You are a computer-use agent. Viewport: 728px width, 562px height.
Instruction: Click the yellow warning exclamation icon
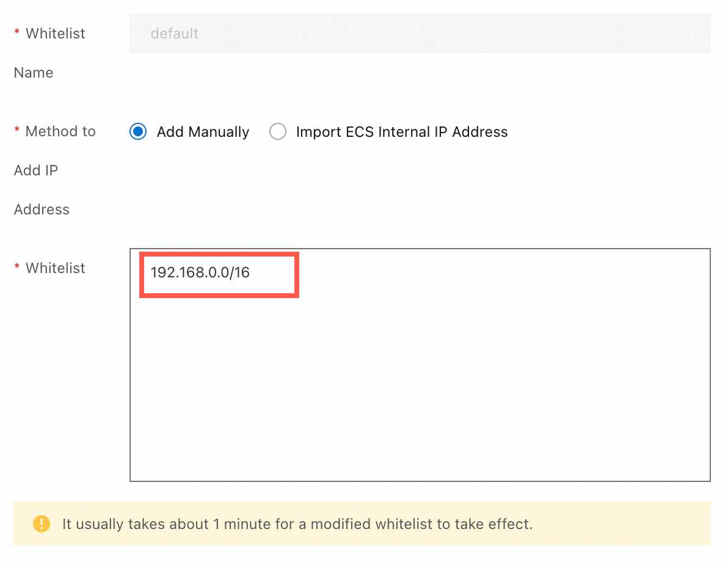[42, 524]
